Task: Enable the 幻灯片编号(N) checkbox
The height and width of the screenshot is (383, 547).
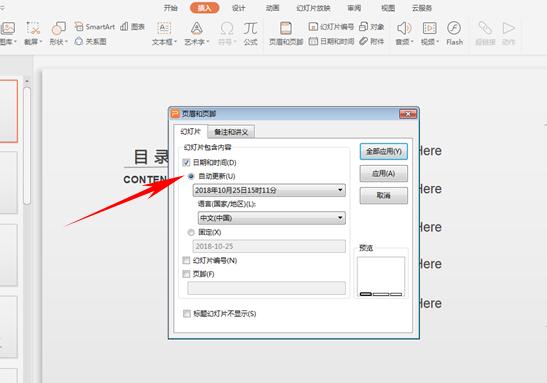Action: (186, 261)
